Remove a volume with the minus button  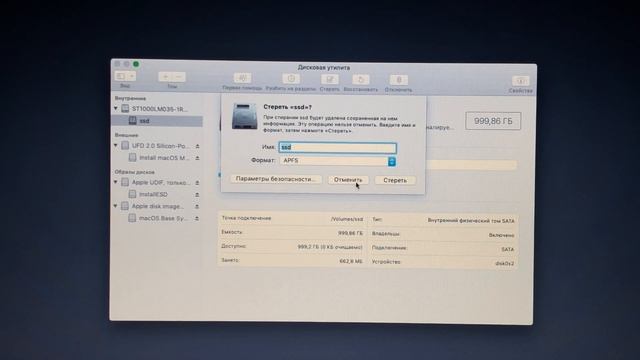click(179, 77)
